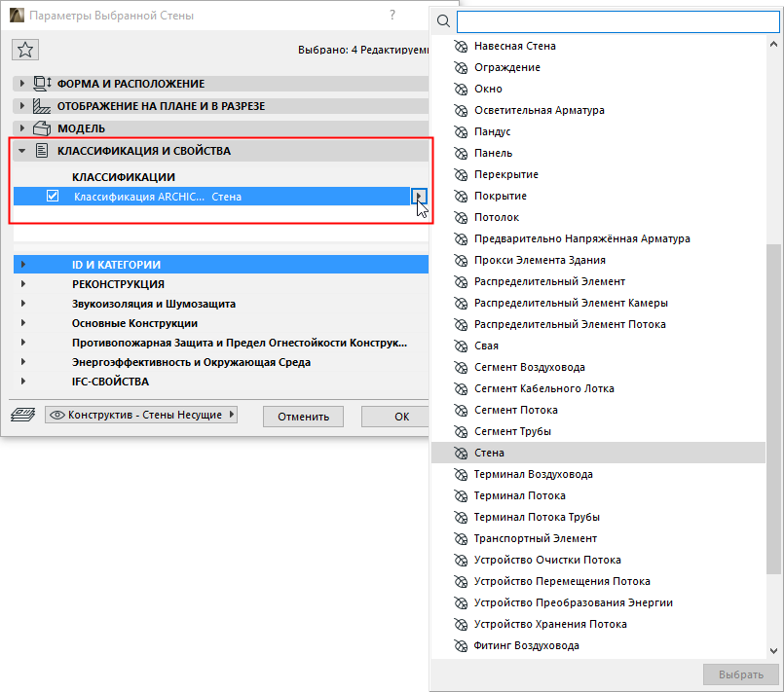784x692 pixels.
Task: Click the icon beside Устройство Хранения Потока
Action: [461, 624]
